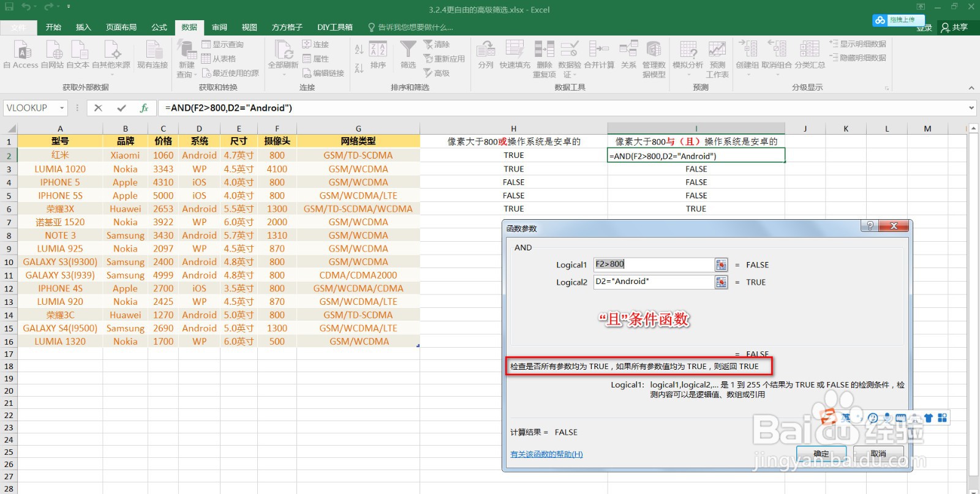The image size is (980, 494).
Task: Click the Logical2 range selector icon
Action: 722,282
